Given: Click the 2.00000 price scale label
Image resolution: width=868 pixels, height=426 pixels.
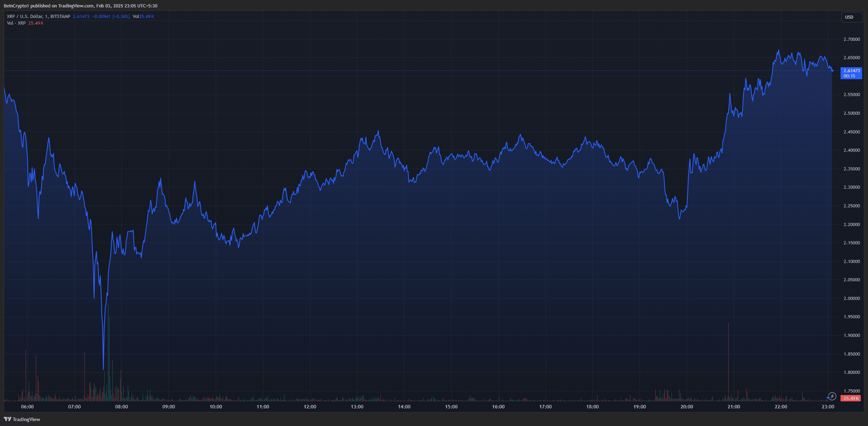Looking at the screenshot, I should click(x=851, y=298).
